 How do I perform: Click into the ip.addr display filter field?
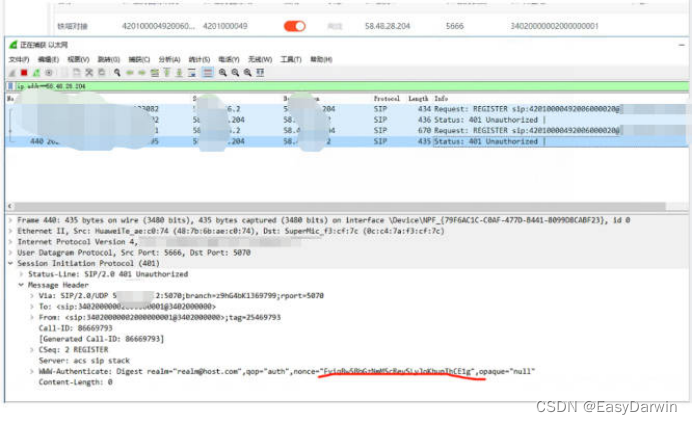[x=351, y=86]
